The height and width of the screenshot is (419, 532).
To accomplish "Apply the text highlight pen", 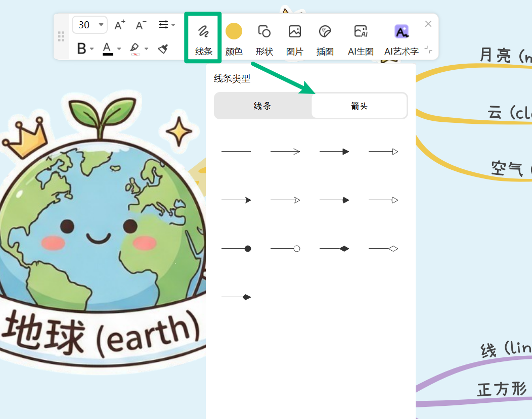I will coord(135,49).
